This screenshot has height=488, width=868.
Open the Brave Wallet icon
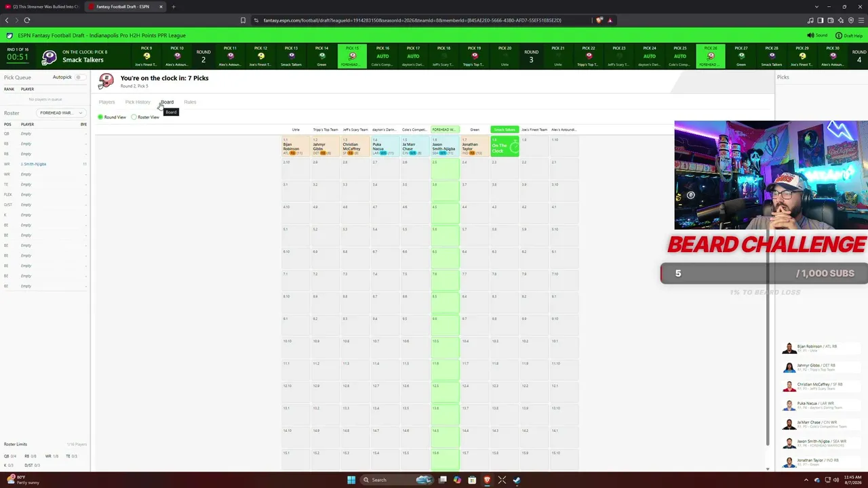coord(830,20)
